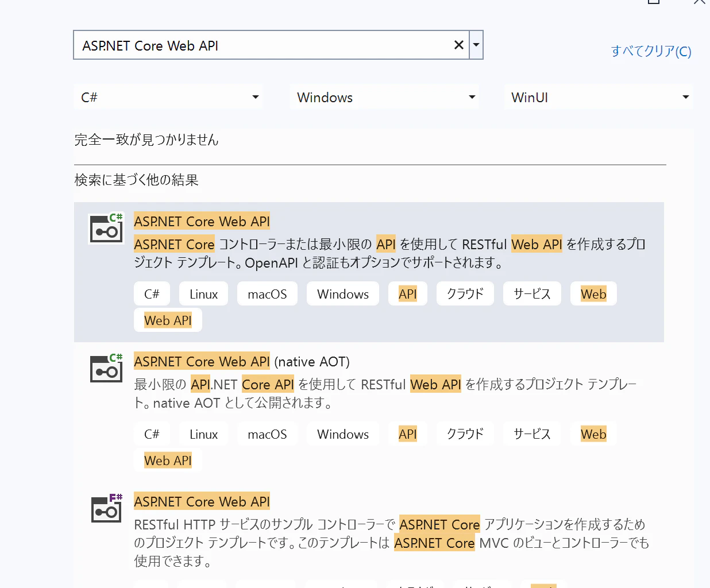
Task: Click the 完全一致が見つかりません message
Action: [146, 140]
